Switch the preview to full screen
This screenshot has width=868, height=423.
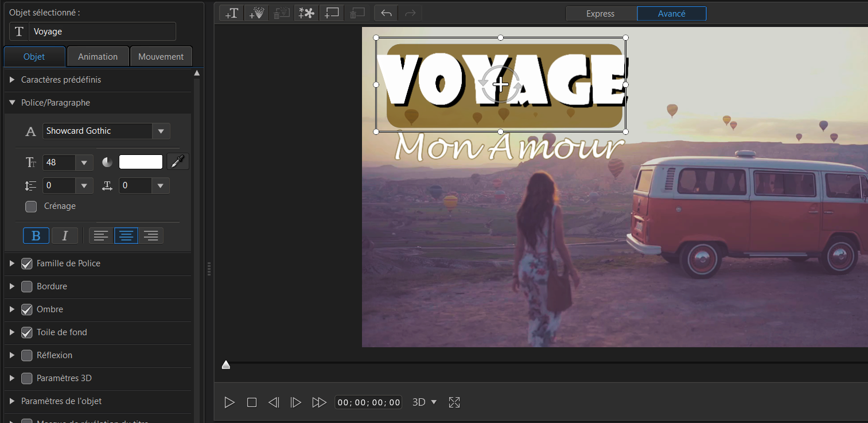[454, 402]
